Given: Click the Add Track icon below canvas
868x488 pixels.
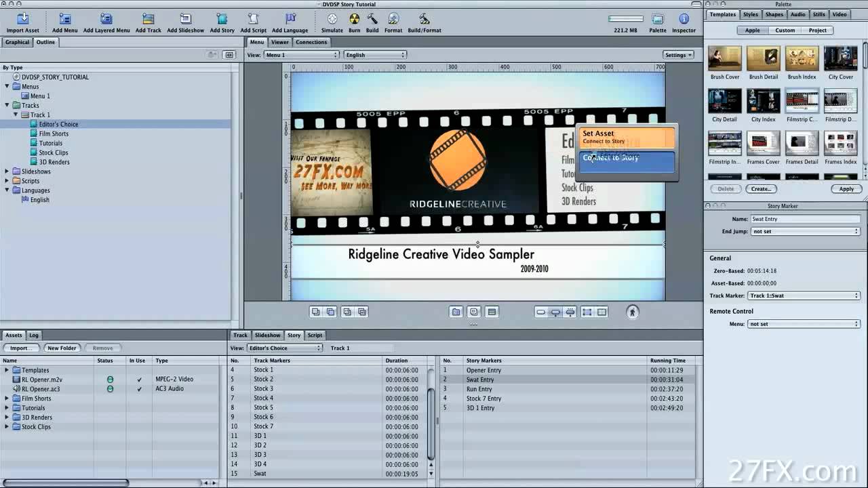Looking at the screenshot, I should (x=492, y=312).
